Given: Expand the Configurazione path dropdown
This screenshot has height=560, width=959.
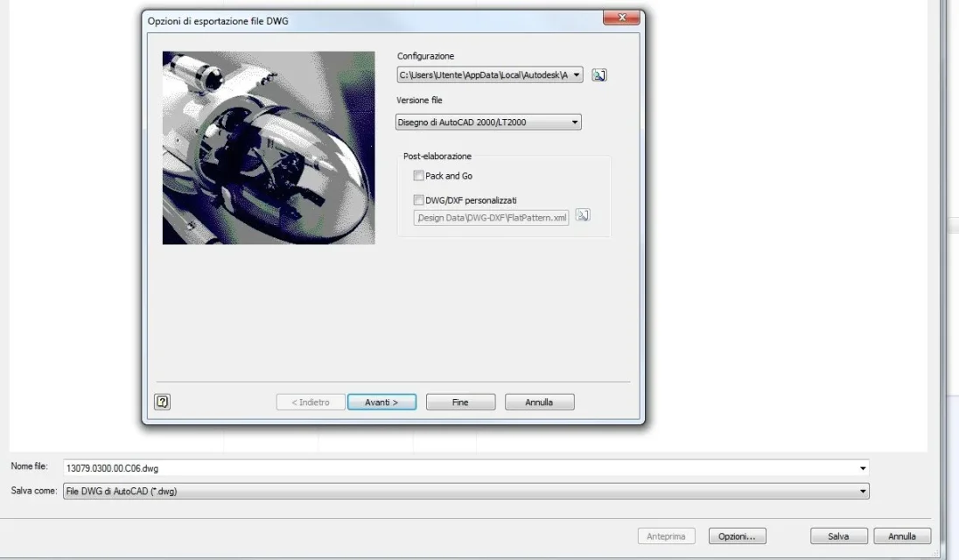Looking at the screenshot, I should (576, 75).
